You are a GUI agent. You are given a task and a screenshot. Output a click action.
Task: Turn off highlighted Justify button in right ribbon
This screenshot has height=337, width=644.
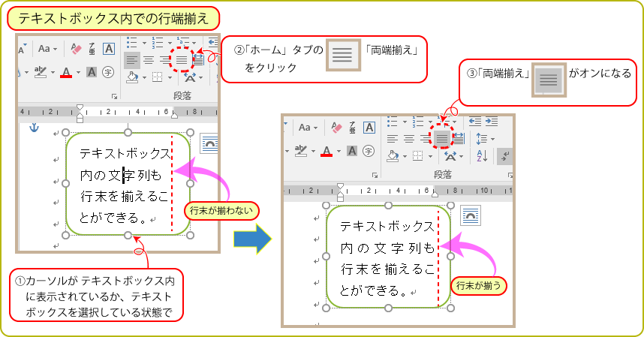(441, 138)
